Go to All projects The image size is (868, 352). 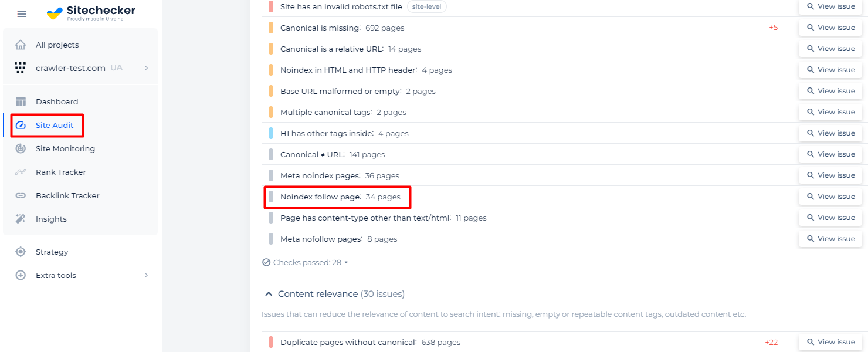[x=57, y=45]
